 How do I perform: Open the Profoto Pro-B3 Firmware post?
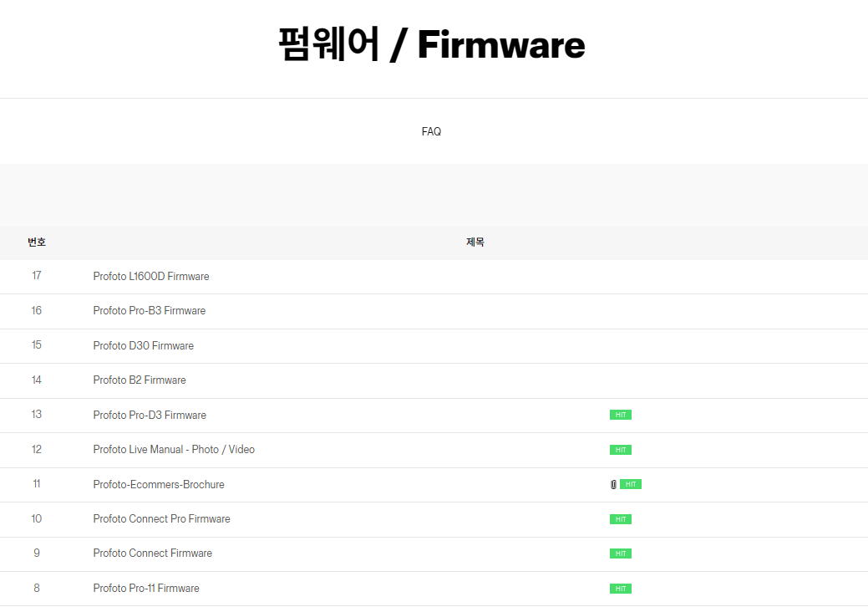pos(149,311)
